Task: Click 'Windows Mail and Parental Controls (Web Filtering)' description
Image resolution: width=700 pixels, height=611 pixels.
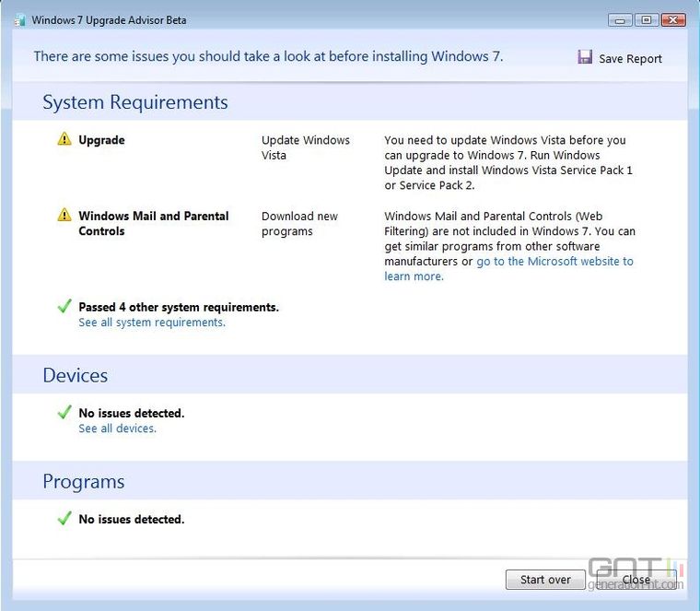Action: pyautogui.click(x=509, y=246)
